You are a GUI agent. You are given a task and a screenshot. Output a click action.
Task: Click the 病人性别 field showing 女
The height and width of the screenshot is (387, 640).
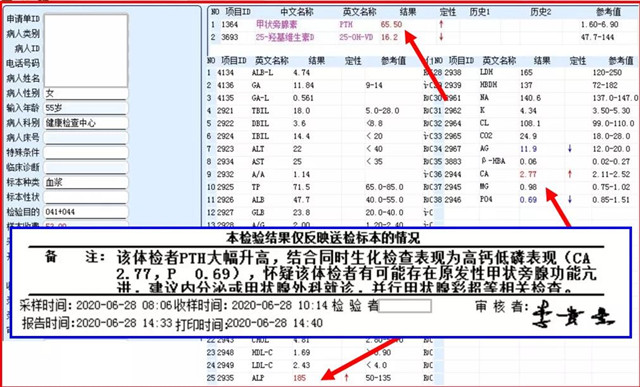[x=86, y=93]
